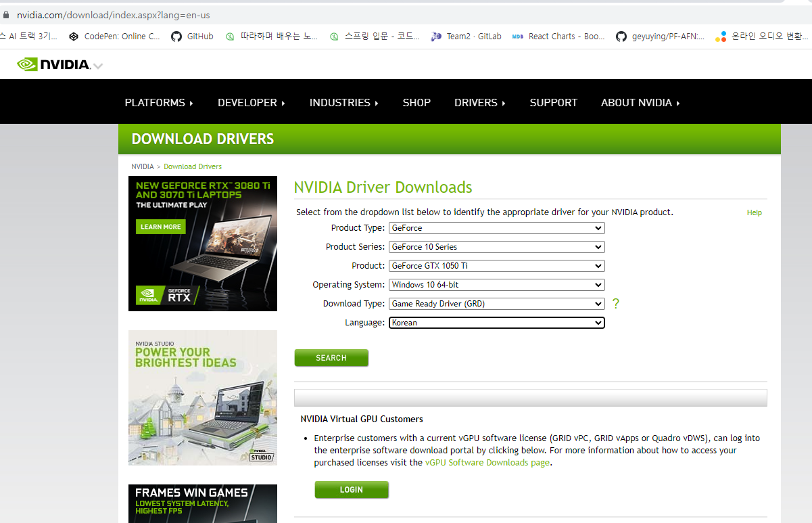Open the Product dropdown GeForce GTX 1050 Ti
Image resolution: width=812 pixels, height=523 pixels.
click(x=497, y=266)
